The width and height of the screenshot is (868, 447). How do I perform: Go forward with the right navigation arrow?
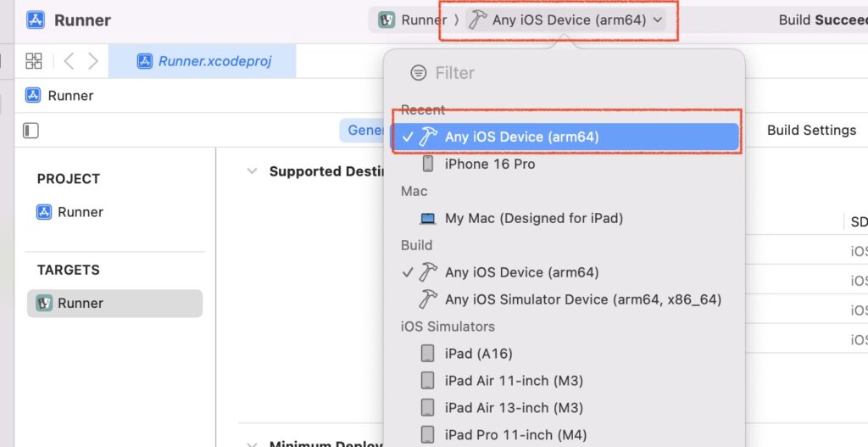click(x=93, y=61)
